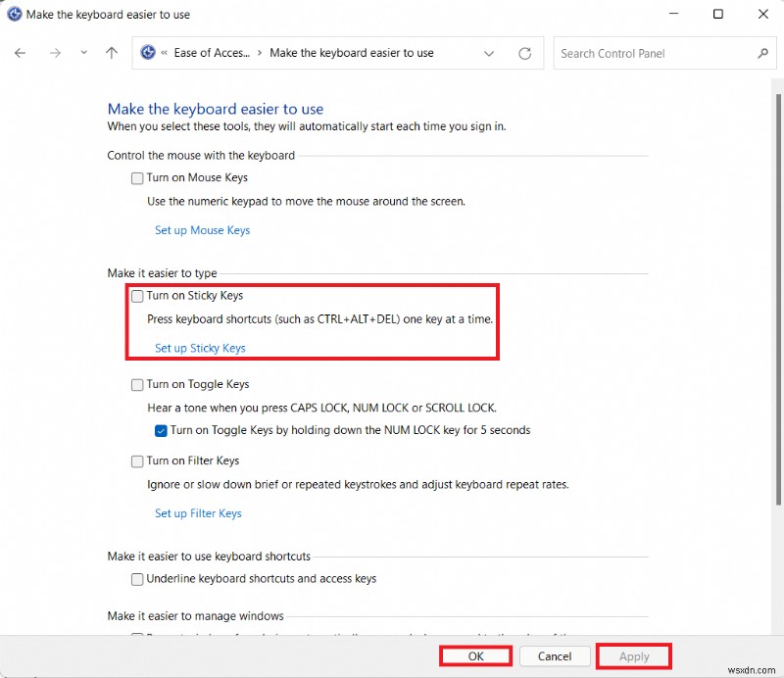784x678 pixels.
Task: Enable Turn on Mouse Keys checkbox
Action: coord(137,178)
